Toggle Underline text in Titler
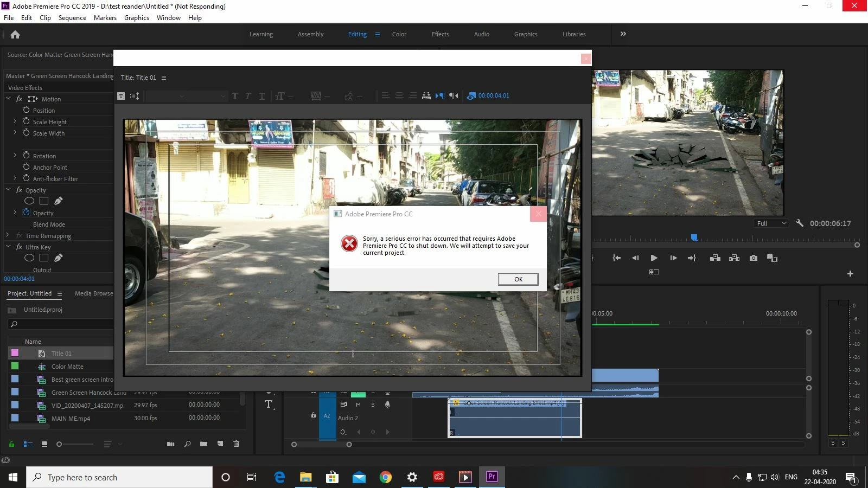The height and width of the screenshot is (488, 868). pos(262,96)
